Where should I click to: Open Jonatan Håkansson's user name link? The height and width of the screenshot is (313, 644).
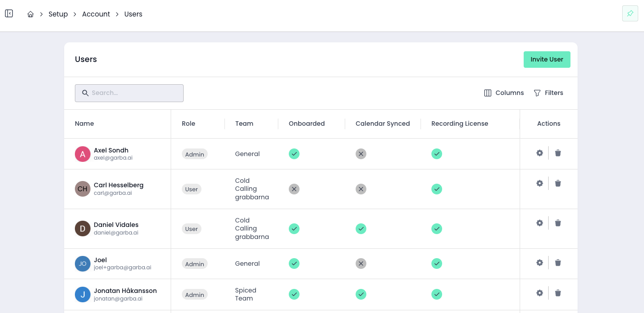pyautogui.click(x=125, y=291)
